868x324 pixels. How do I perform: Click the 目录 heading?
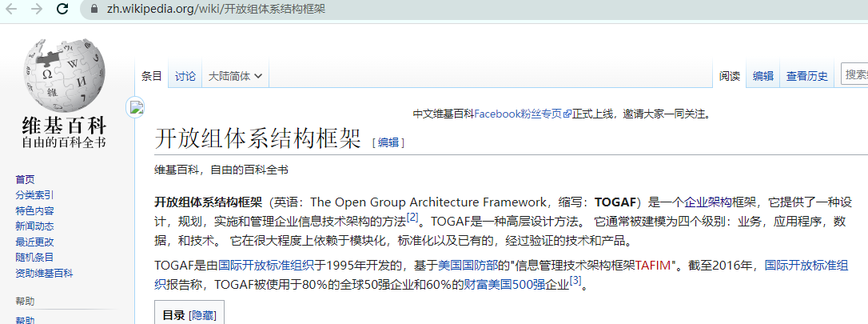point(173,316)
